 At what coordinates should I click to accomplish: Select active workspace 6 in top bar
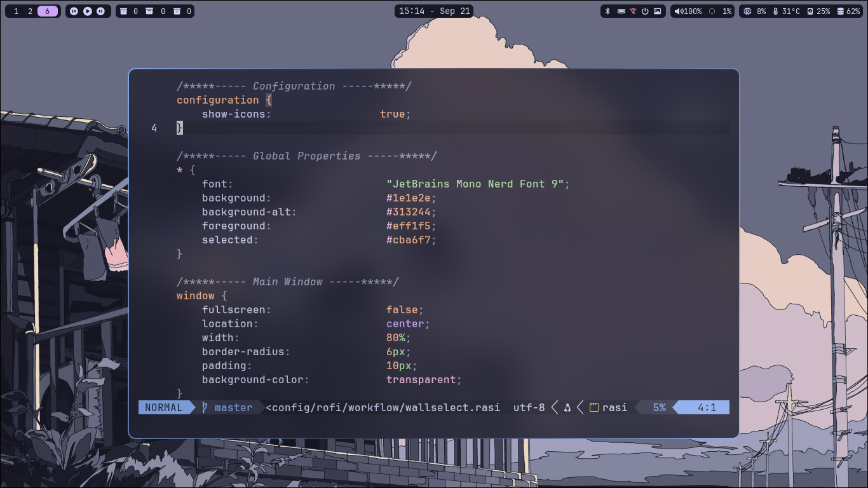pos(48,11)
